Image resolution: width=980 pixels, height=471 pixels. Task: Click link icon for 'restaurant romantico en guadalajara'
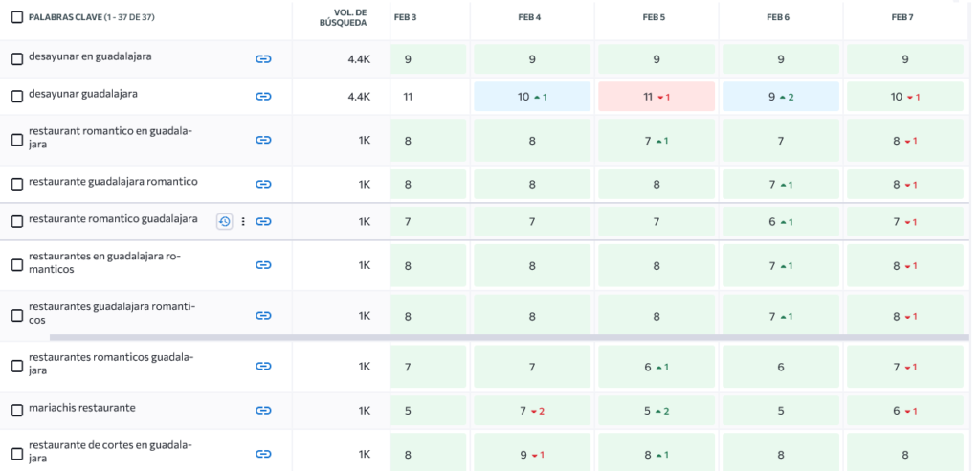tap(263, 140)
